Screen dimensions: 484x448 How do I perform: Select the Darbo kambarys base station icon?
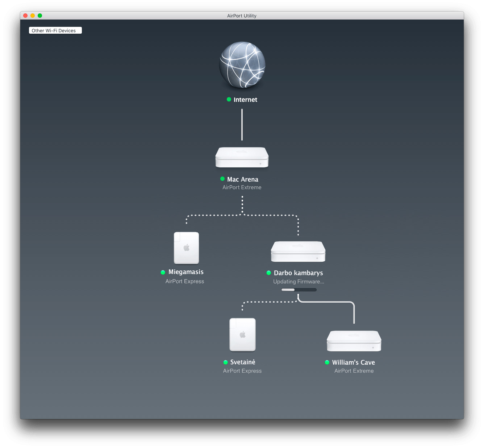pyautogui.click(x=298, y=252)
